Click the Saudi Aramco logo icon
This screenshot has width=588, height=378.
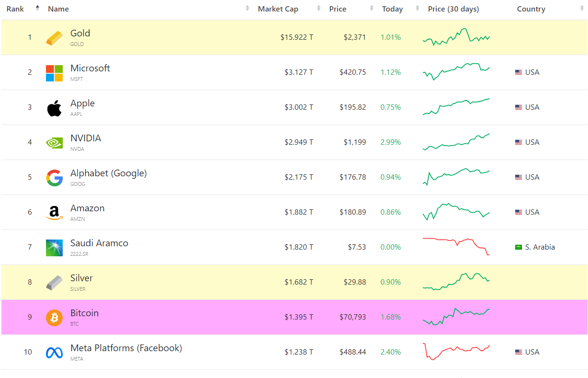pyautogui.click(x=54, y=248)
